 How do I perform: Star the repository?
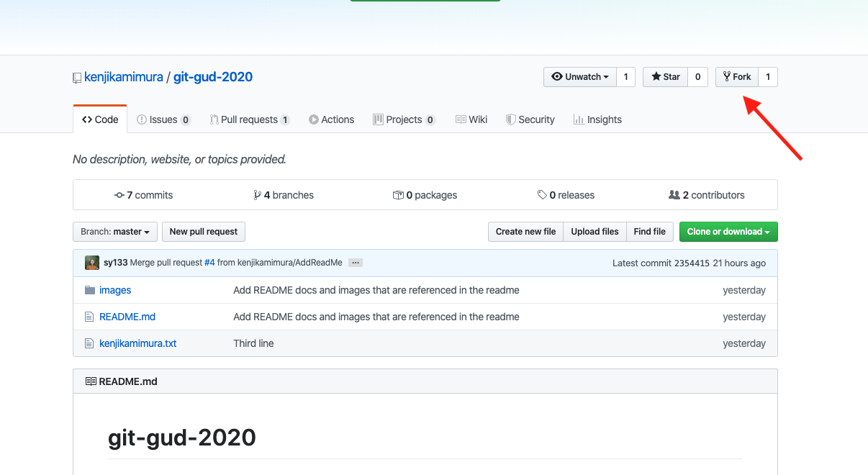(665, 77)
